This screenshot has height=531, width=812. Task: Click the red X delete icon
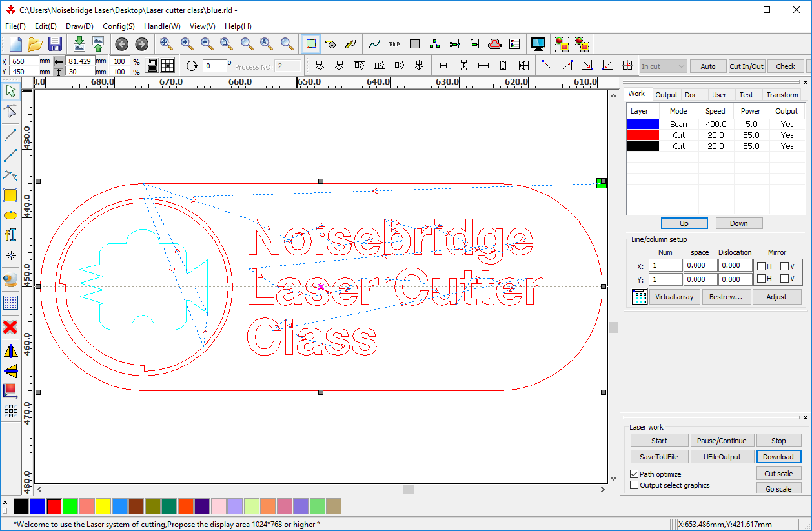click(10, 327)
